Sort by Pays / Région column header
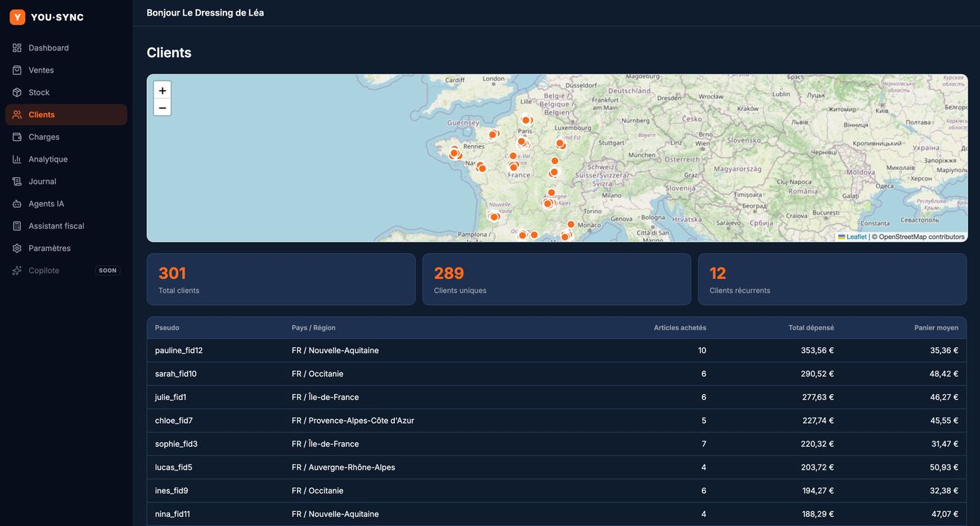This screenshot has width=980, height=526. coord(313,327)
